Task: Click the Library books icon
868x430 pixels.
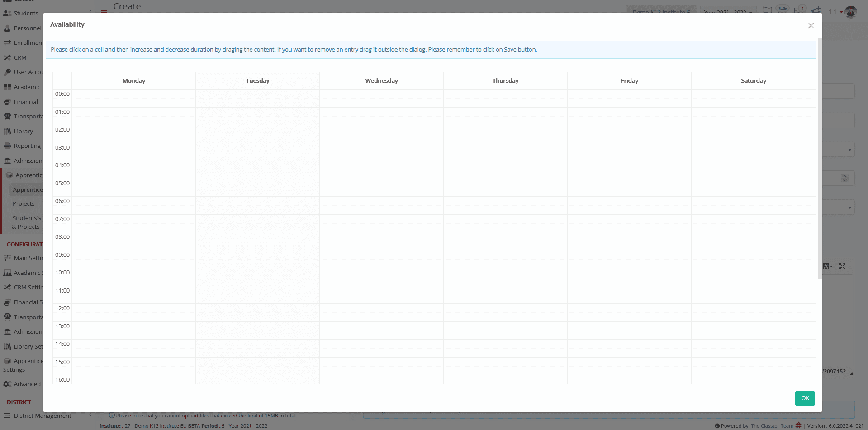Action: click(7, 132)
